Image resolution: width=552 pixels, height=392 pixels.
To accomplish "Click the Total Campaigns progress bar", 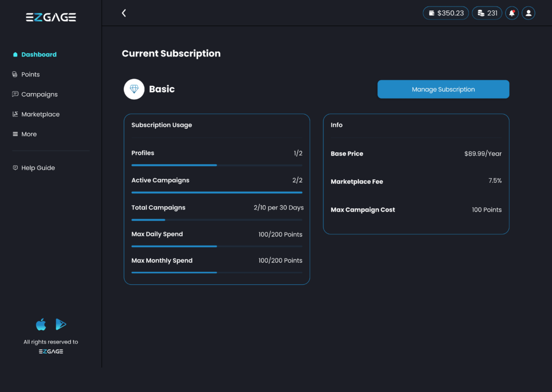I will (217, 220).
